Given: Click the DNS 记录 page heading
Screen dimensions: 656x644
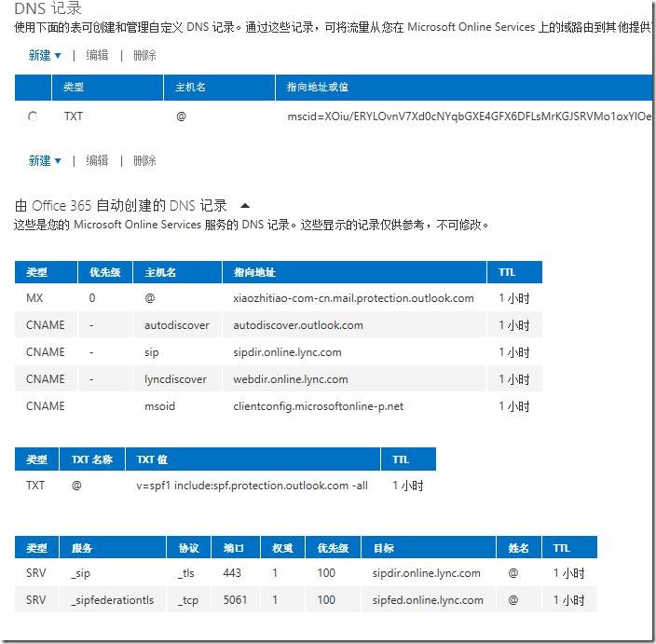Looking at the screenshot, I should pos(48,8).
